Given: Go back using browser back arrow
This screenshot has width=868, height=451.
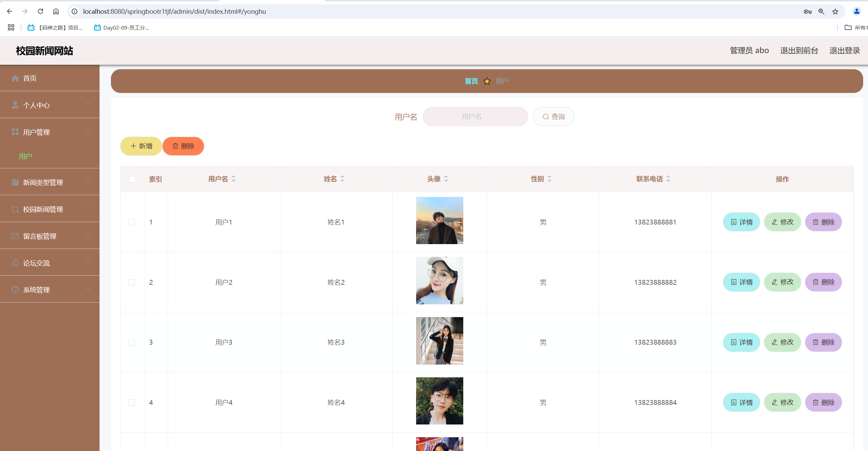Looking at the screenshot, I should (10, 11).
